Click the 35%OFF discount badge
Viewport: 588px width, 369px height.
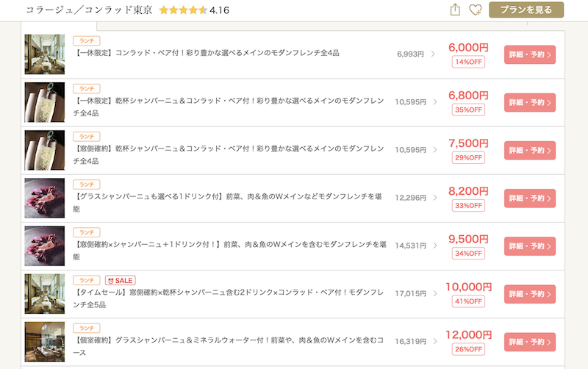tap(468, 110)
